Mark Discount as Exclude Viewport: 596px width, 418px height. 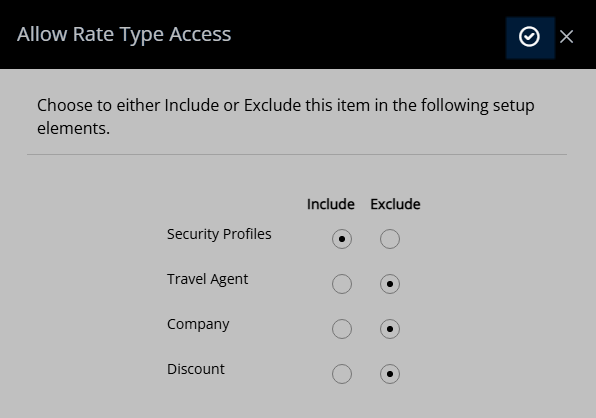390,374
